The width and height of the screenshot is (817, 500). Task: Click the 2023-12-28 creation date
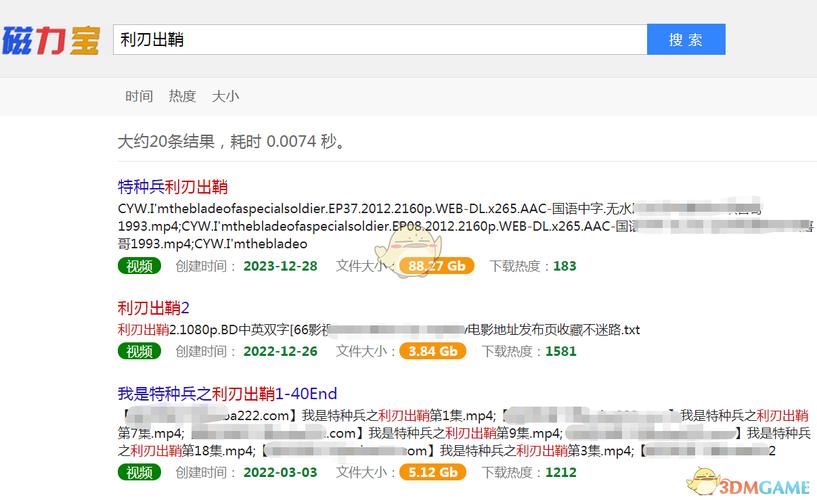280,266
